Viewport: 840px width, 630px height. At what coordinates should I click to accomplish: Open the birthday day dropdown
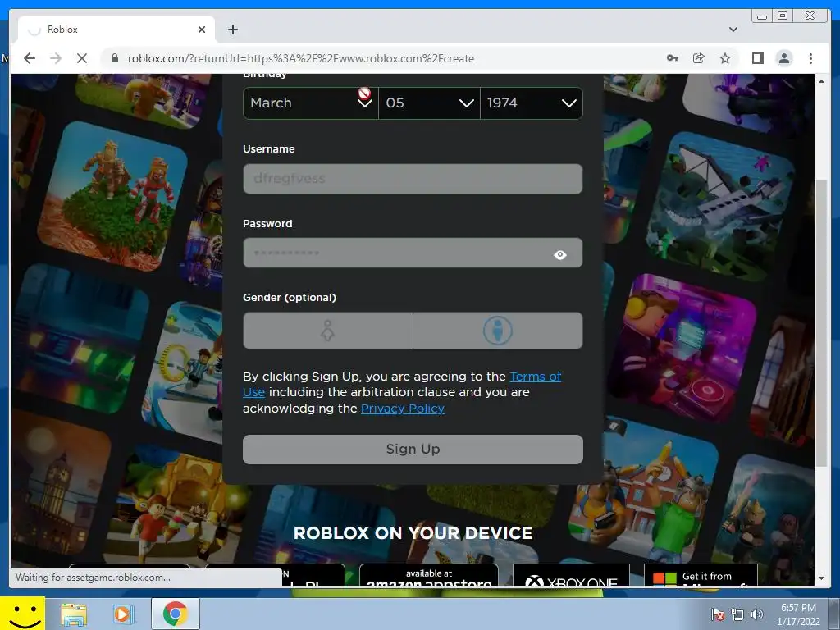pyautogui.click(x=429, y=103)
